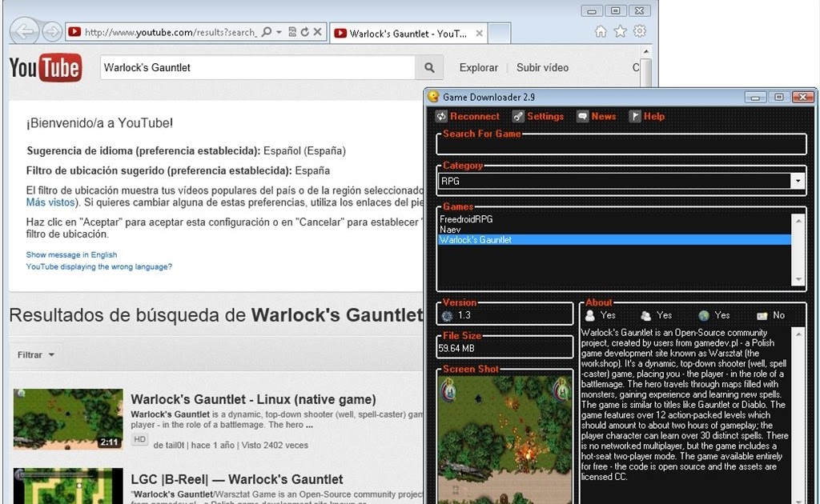The image size is (820, 504).
Task: Click the tail0t uploader name
Action: point(175,446)
